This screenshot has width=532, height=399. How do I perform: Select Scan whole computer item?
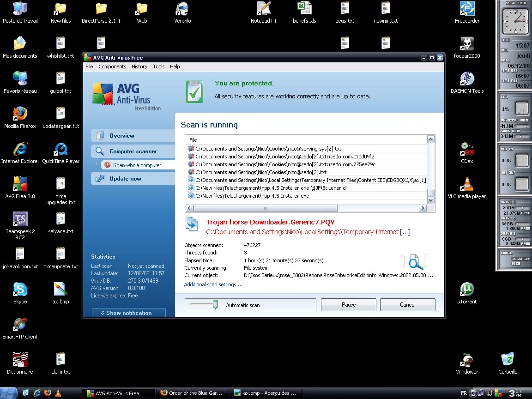[138, 165]
